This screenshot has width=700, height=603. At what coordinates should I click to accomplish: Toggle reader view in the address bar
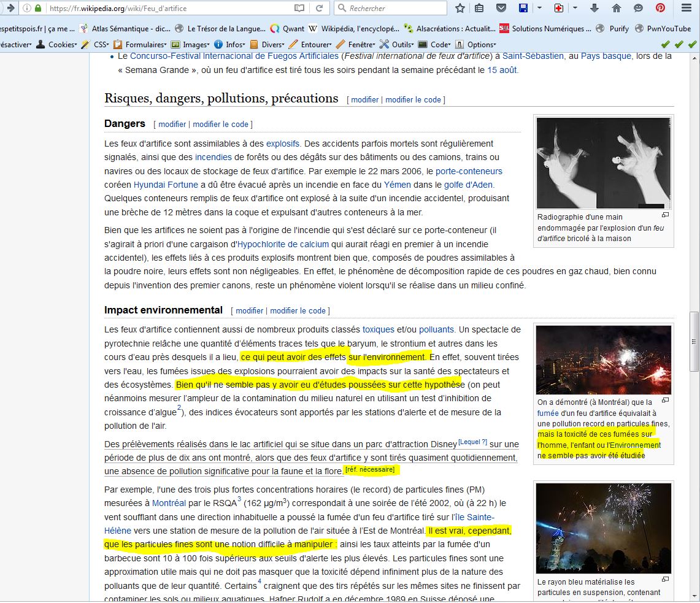(299, 8)
